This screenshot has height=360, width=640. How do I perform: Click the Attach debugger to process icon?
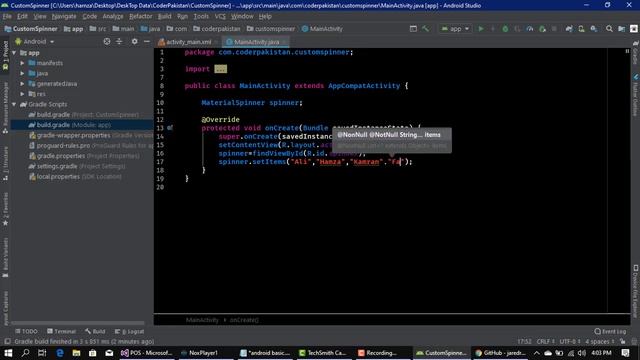coord(542,29)
